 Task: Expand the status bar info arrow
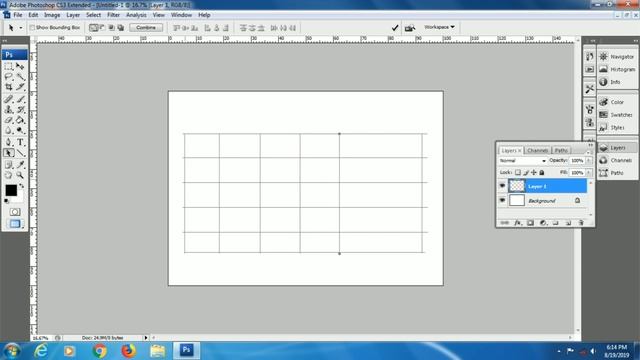click(x=146, y=338)
